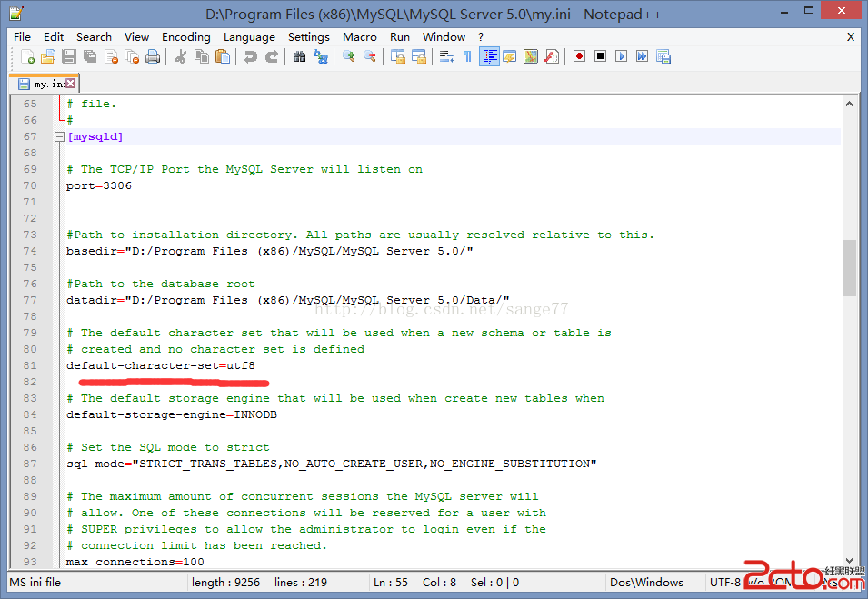This screenshot has height=599, width=868.
Task: Click the Close document toolbar icon
Action: pyautogui.click(x=111, y=56)
